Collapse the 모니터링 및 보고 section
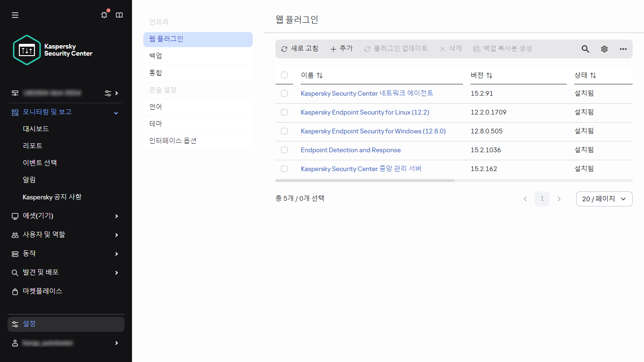The width and height of the screenshot is (644, 362). coord(116,112)
